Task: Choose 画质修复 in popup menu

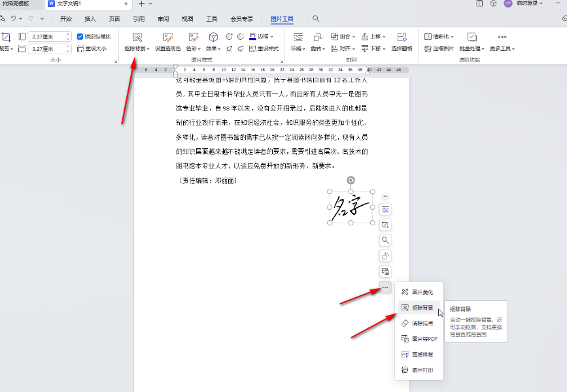Action: (x=419, y=354)
